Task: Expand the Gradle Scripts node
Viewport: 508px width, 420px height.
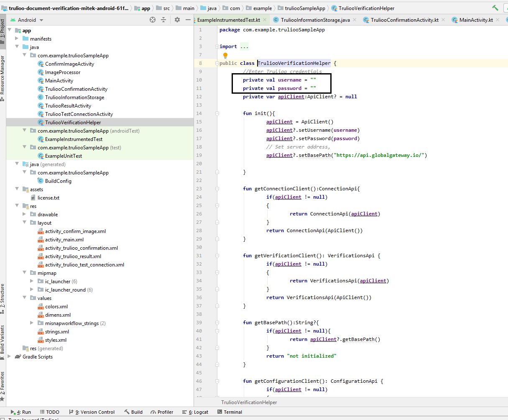Action: [x=10, y=357]
